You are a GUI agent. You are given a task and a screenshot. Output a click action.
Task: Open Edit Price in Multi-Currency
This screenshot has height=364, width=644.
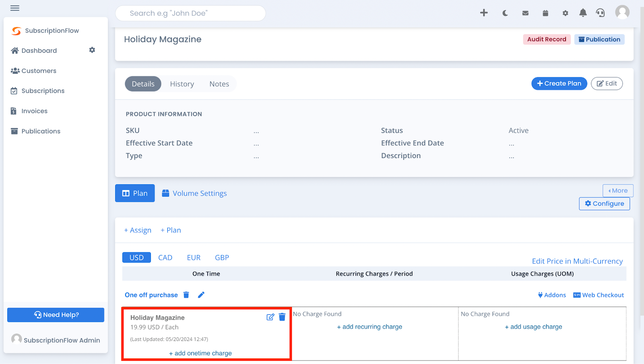(x=577, y=261)
